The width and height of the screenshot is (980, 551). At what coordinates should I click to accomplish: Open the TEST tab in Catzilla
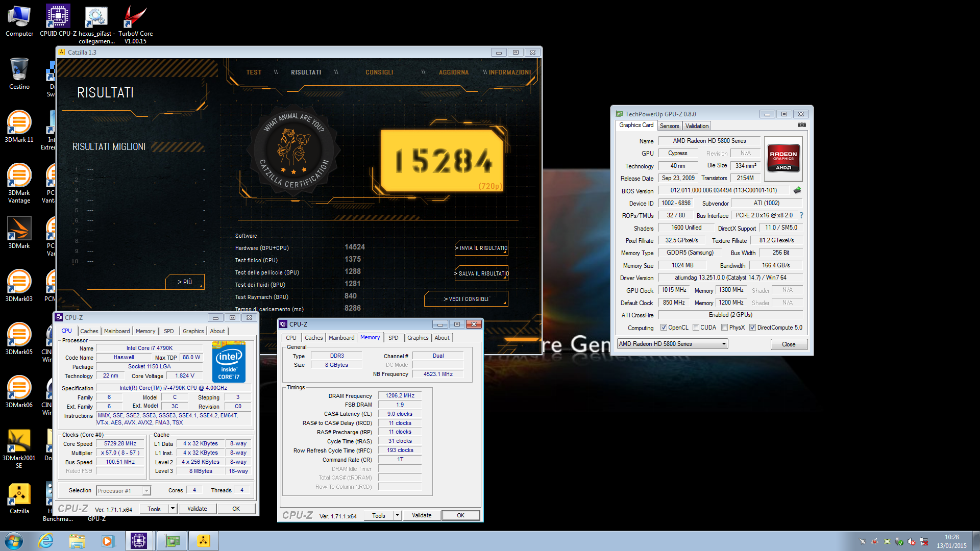[254, 72]
